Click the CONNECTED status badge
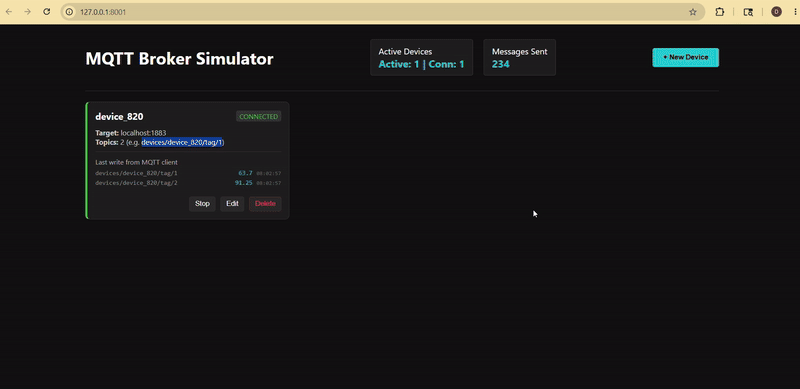The image size is (800, 389). point(259,117)
